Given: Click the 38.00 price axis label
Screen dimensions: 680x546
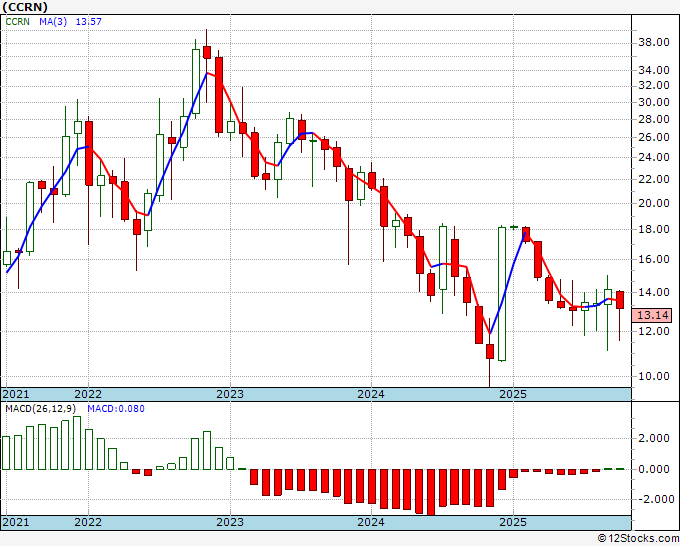Looking at the screenshot, I should click(x=654, y=43).
